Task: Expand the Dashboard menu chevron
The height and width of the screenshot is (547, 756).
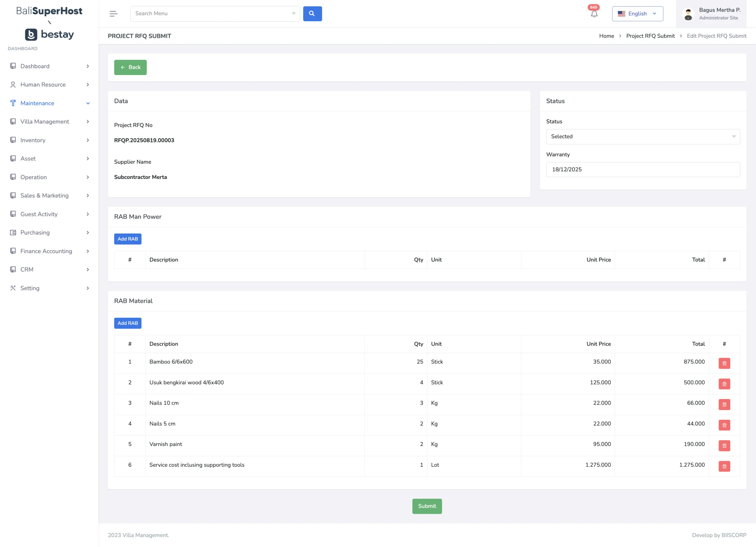Action: click(x=88, y=66)
